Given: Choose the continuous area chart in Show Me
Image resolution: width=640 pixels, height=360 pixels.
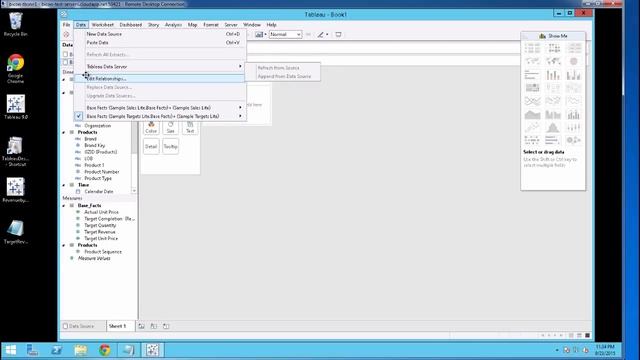Looking at the screenshot, I should 532,115.
